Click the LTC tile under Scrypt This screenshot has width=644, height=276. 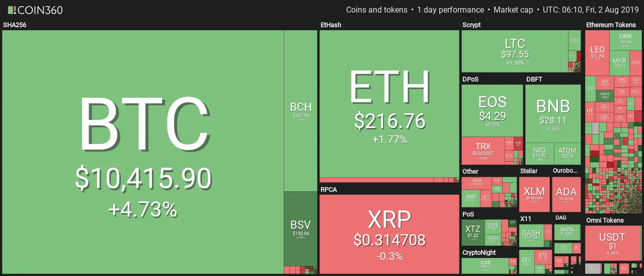pos(514,50)
